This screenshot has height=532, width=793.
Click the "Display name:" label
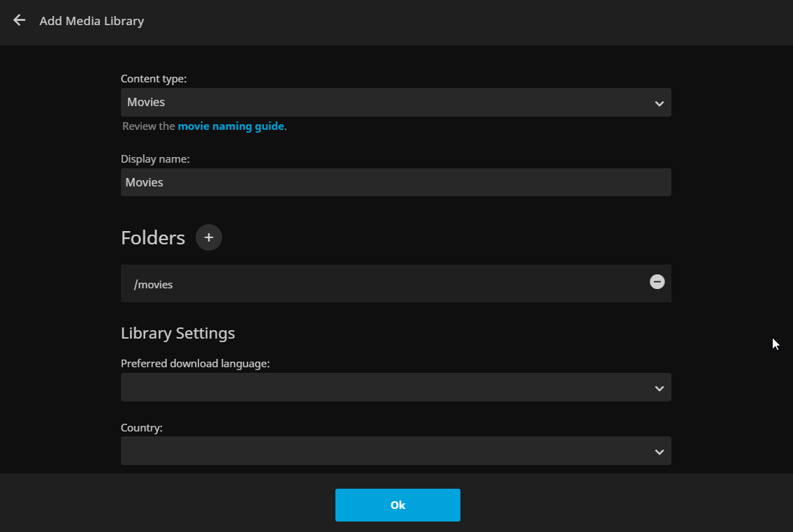[155, 159]
